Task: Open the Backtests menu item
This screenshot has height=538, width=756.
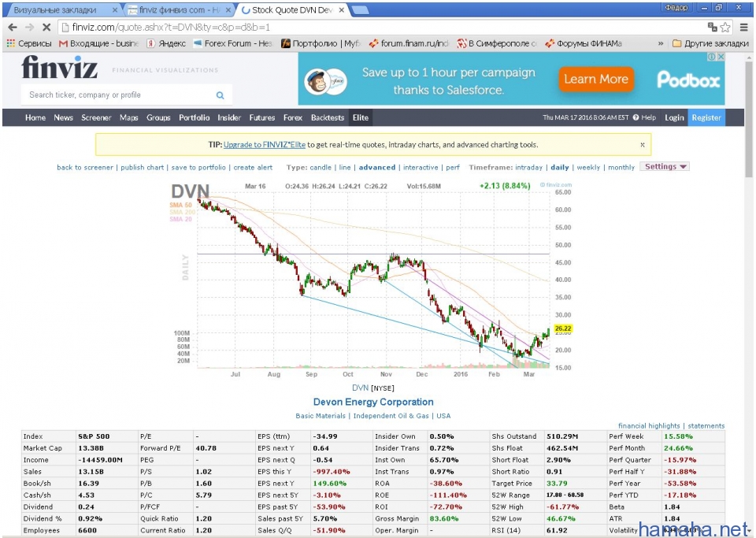Action: click(328, 117)
